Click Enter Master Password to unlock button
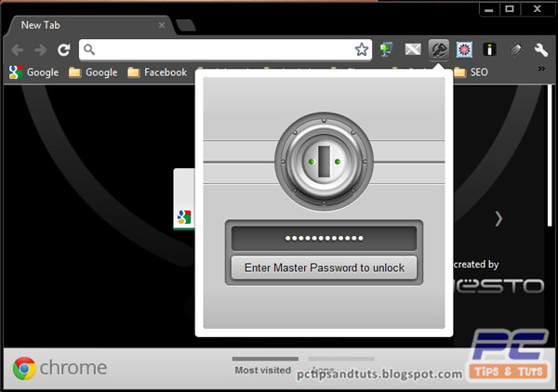Image resolution: width=558 pixels, height=392 pixels. tap(324, 268)
